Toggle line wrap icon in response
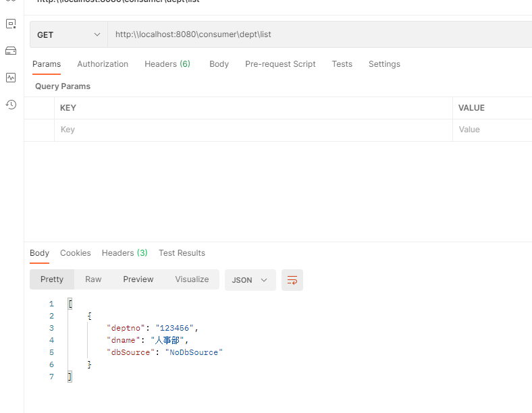Image resolution: width=532 pixels, height=413 pixels. [292, 280]
